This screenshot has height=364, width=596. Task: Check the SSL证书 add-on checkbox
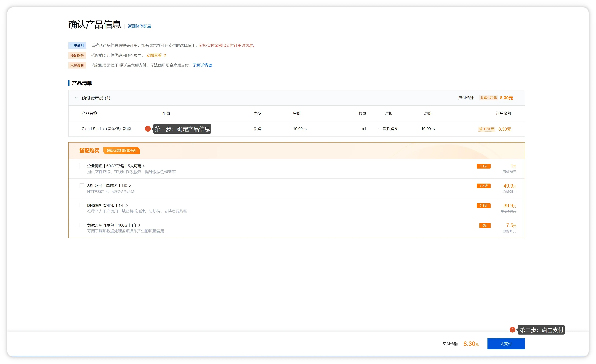coord(82,186)
